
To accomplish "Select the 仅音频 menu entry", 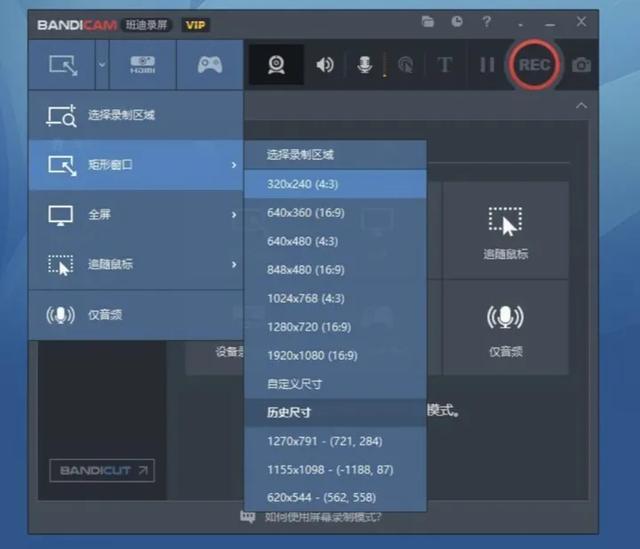I will [136, 315].
